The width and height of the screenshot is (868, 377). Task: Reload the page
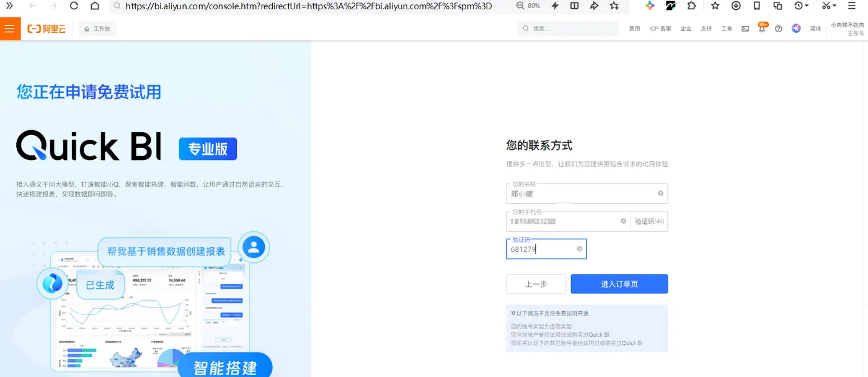(74, 6)
